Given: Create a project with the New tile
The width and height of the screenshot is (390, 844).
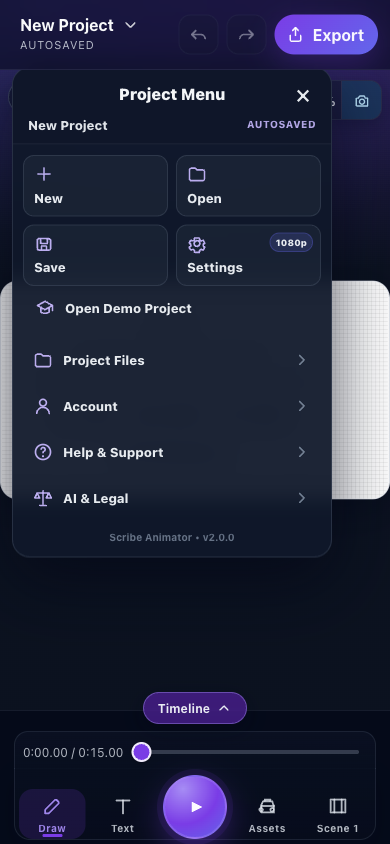Looking at the screenshot, I should point(95,186).
